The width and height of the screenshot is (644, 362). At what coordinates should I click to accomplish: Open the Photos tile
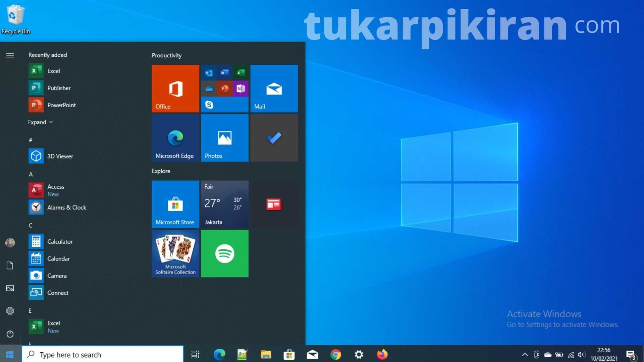click(x=225, y=138)
